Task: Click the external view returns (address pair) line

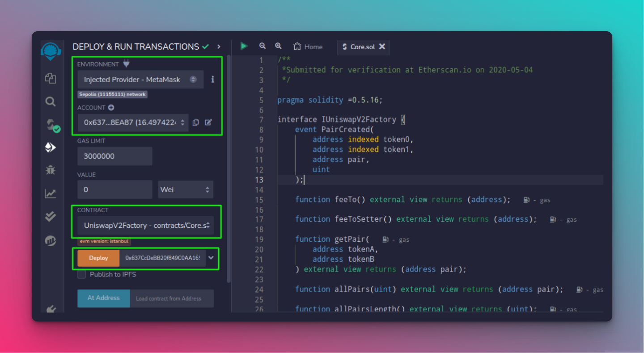Action: (381, 269)
